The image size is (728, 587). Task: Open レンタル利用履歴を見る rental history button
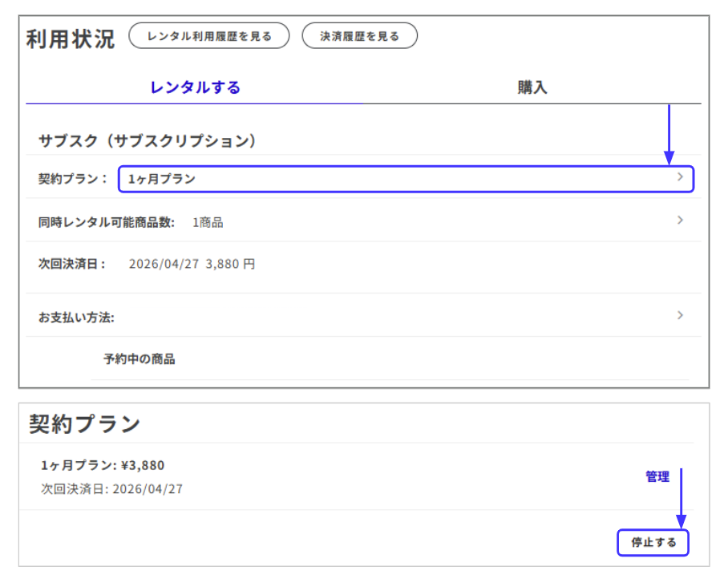[x=208, y=36]
